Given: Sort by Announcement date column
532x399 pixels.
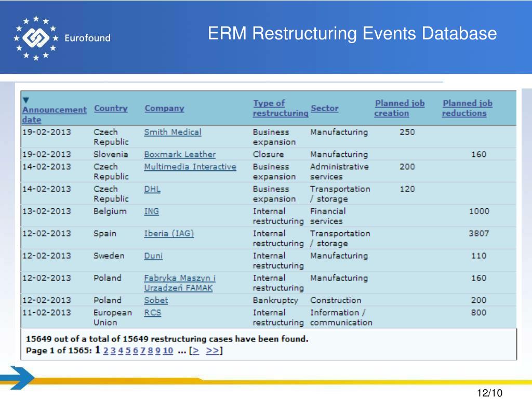Looking at the screenshot, I should point(54,115).
